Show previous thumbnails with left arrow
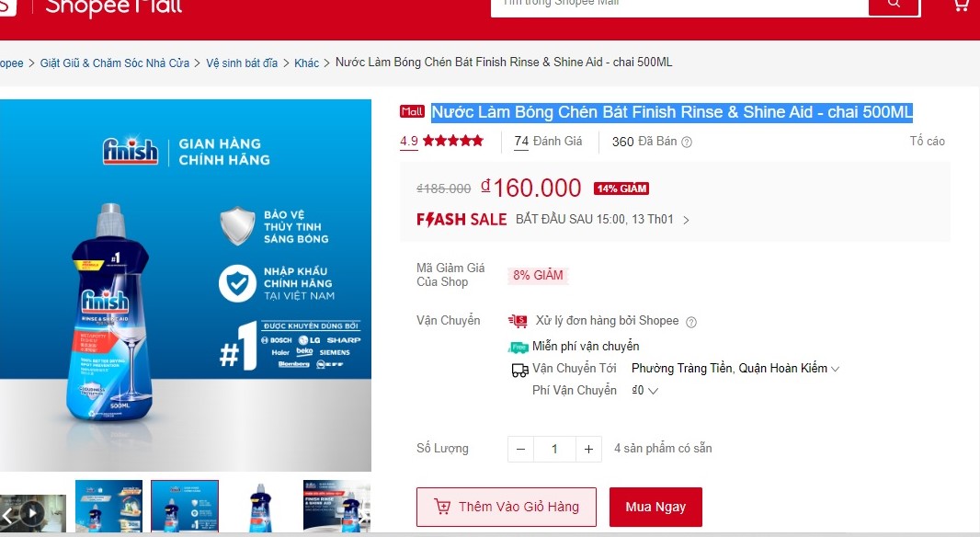This screenshot has width=980, height=537. click(8, 516)
